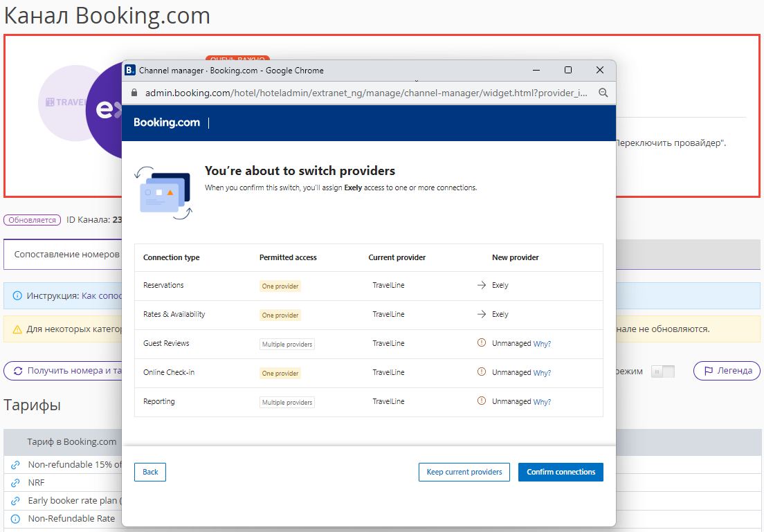The width and height of the screenshot is (764, 532).
Task: Click the Обновляется status badge
Action: (x=32, y=220)
